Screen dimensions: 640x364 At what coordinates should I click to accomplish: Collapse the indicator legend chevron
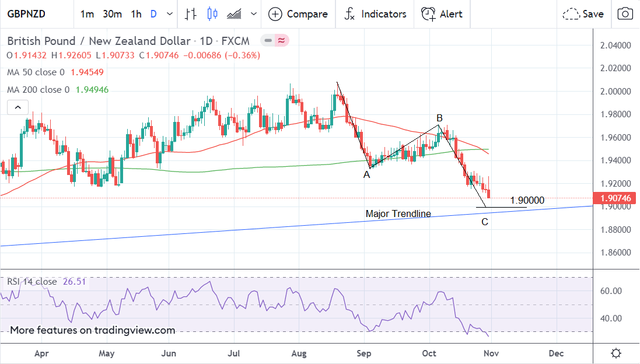[x=18, y=107]
